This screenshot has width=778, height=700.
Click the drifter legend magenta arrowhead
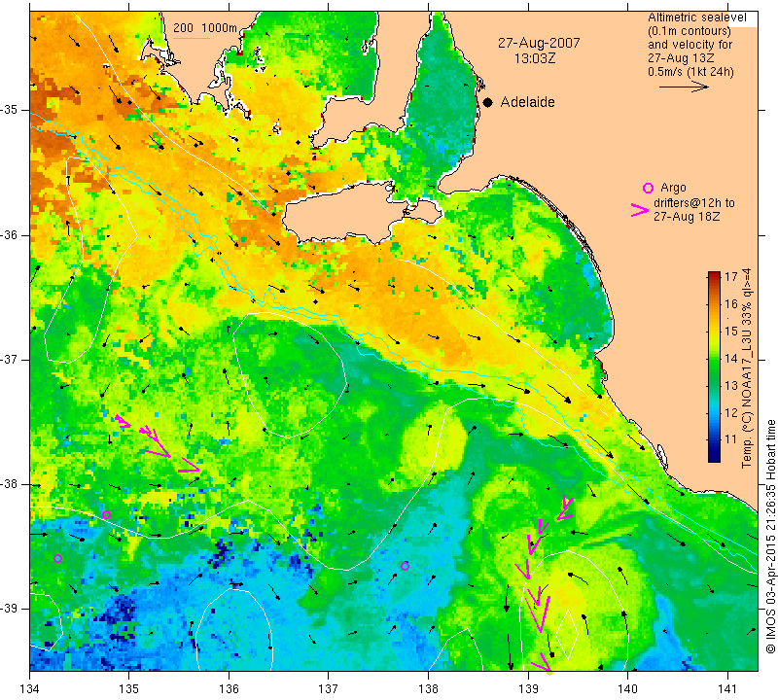pyautogui.click(x=640, y=210)
